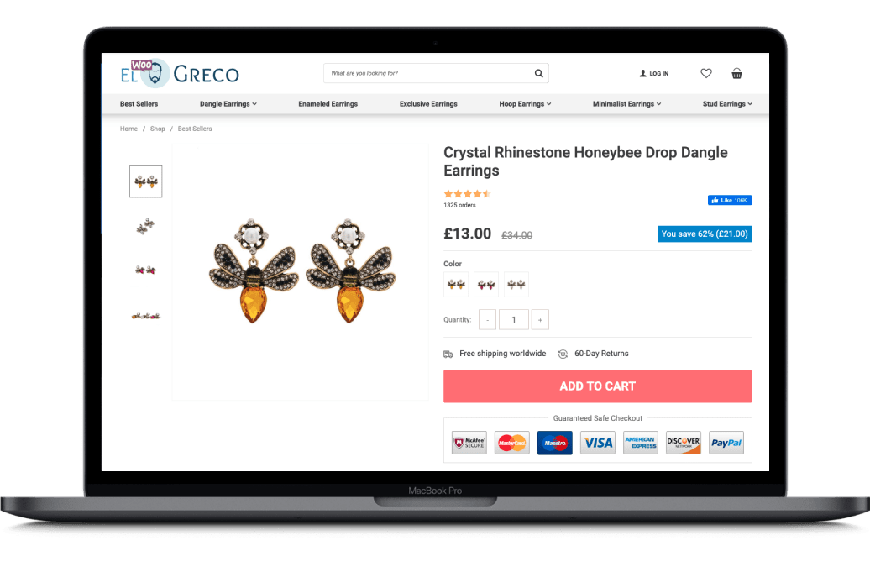Select the second product thumbnail image

pyautogui.click(x=145, y=226)
